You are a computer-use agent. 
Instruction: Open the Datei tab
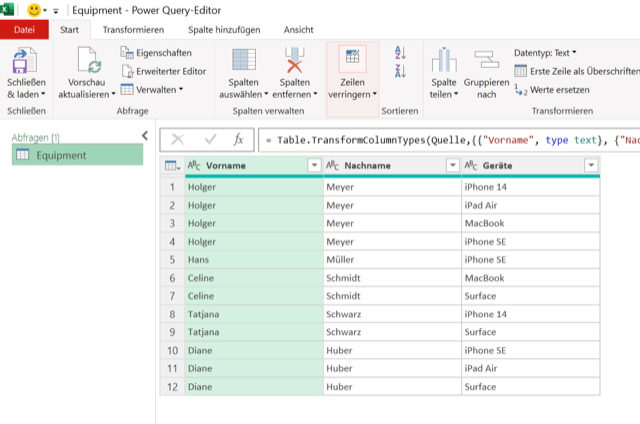[24, 30]
